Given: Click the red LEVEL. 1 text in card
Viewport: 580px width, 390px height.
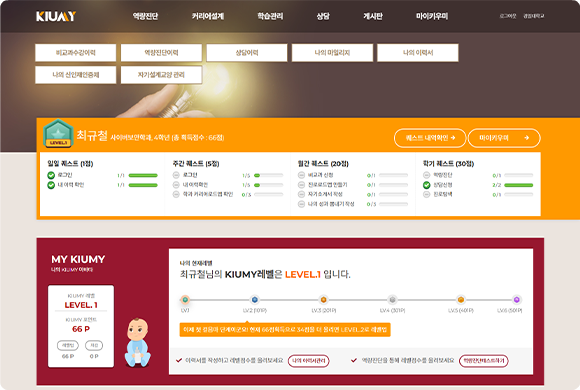Looking at the screenshot, I should 81,305.
